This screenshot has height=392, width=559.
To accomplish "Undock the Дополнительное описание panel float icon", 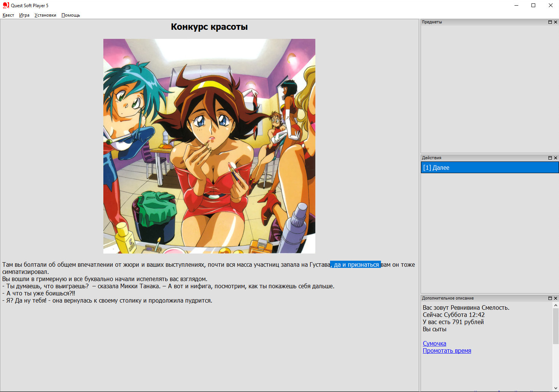I will tap(550, 298).
